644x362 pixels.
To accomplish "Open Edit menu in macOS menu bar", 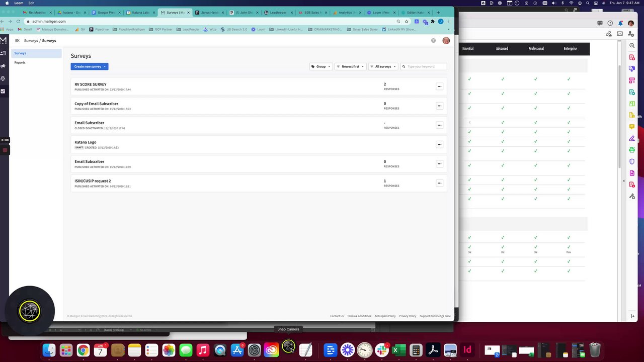I will coord(31,3).
